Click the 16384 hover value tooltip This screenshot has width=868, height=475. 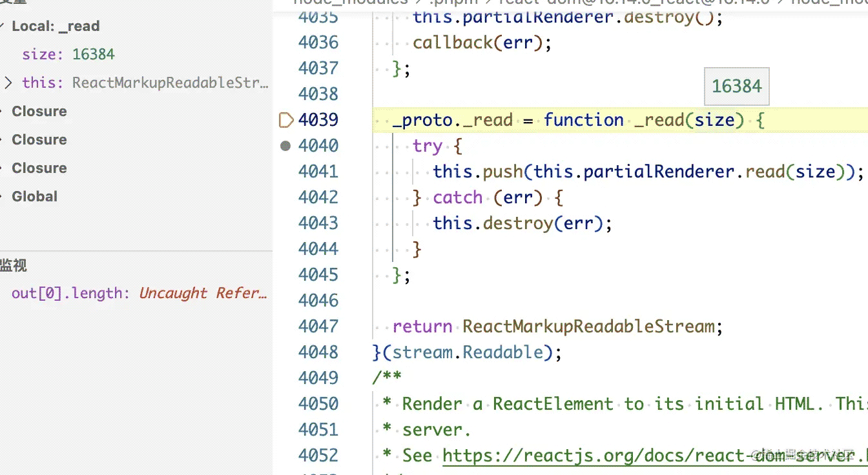pyautogui.click(x=736, y=86)
